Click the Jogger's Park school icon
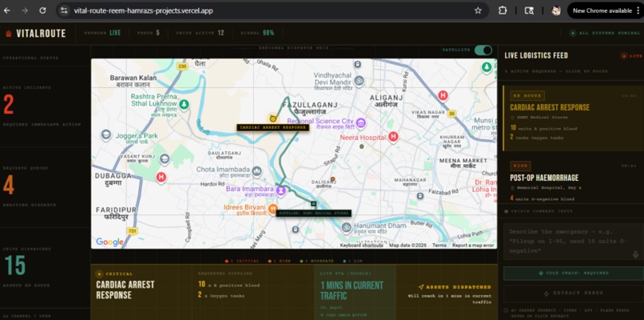 click(106, 135)
